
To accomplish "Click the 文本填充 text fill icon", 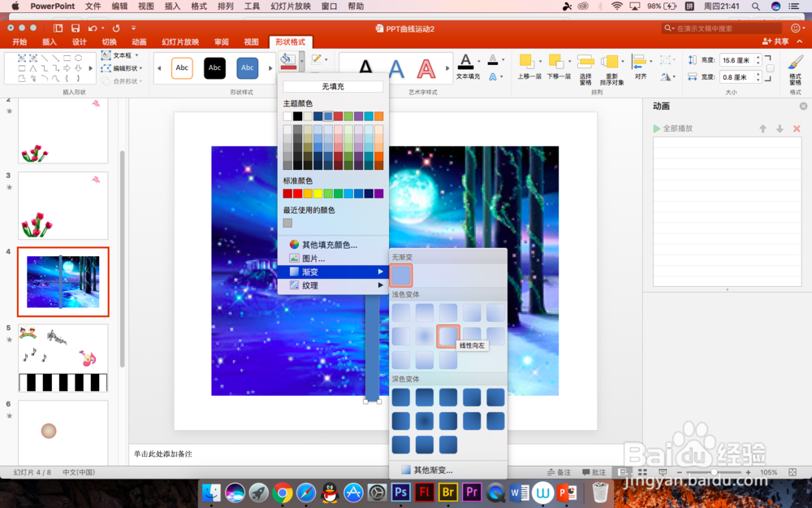I will [465, 62].
